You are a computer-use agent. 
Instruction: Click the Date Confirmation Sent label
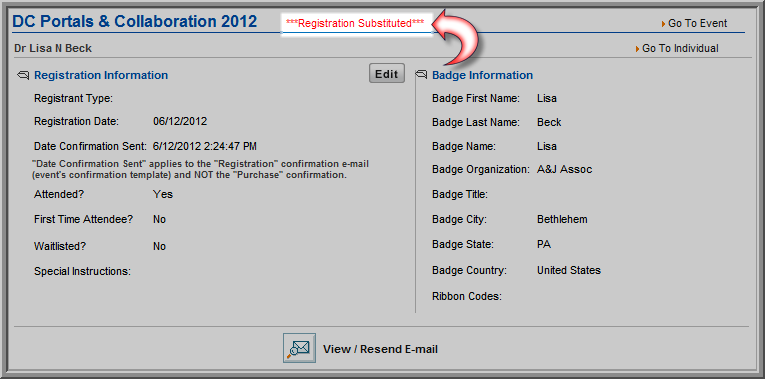coord(90,146)
